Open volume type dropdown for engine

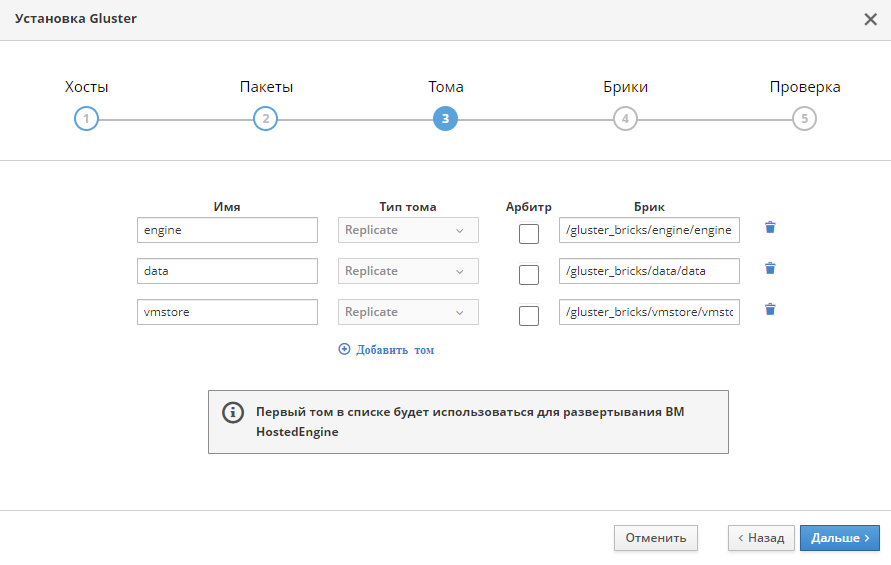(408, 230)
